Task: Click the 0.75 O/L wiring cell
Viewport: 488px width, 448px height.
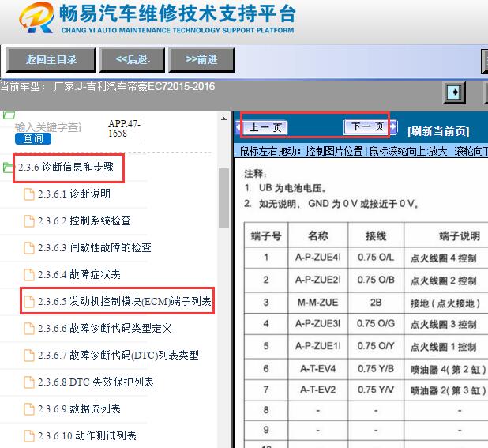Action: [x=376, y=258]
